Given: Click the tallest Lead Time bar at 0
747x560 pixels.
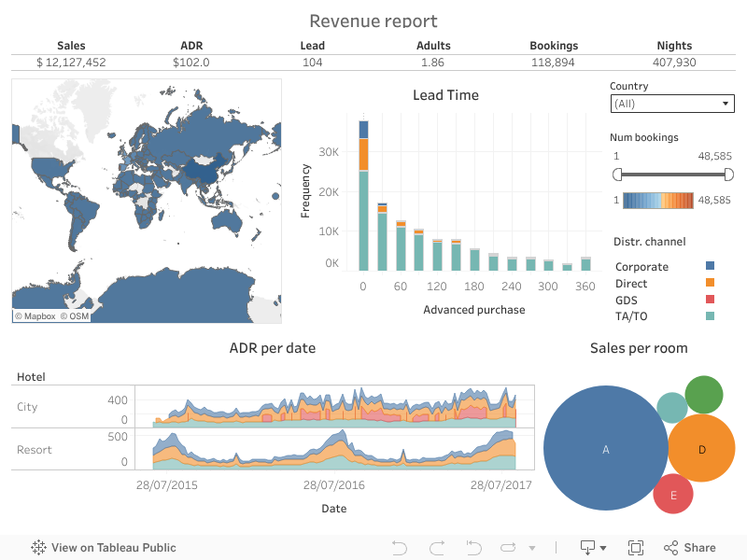Looking at the screenshot, I should pos(363,196).
